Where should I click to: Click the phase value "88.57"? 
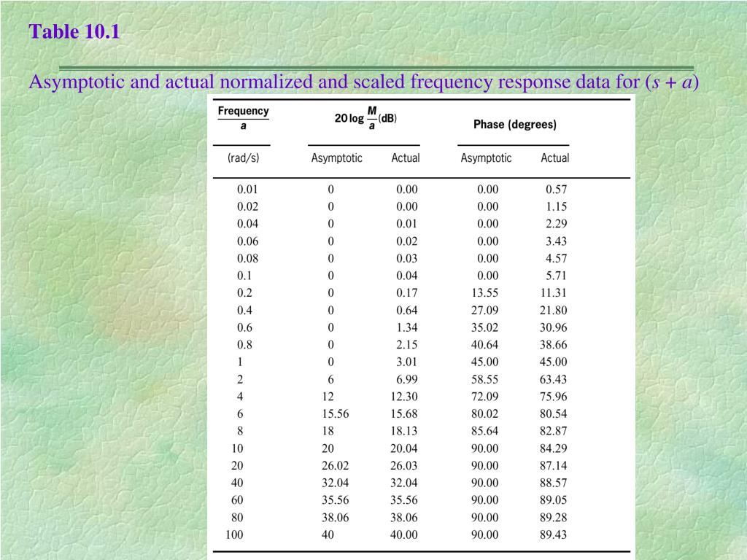554,483
